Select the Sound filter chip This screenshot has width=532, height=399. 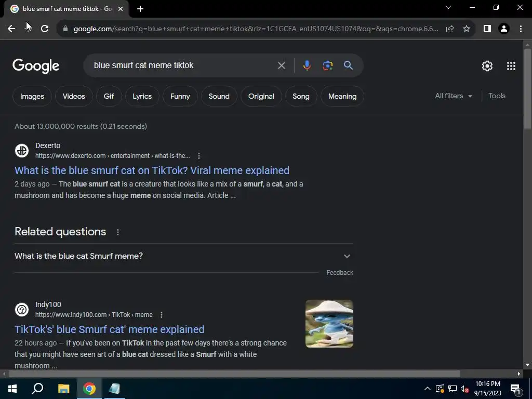(219, 96)
